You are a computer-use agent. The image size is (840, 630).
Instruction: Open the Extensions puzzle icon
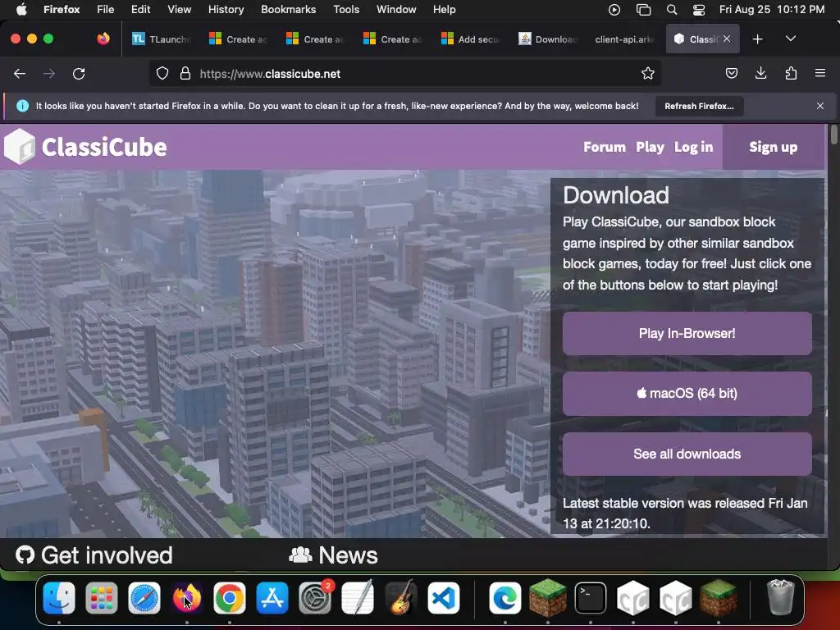791,73
